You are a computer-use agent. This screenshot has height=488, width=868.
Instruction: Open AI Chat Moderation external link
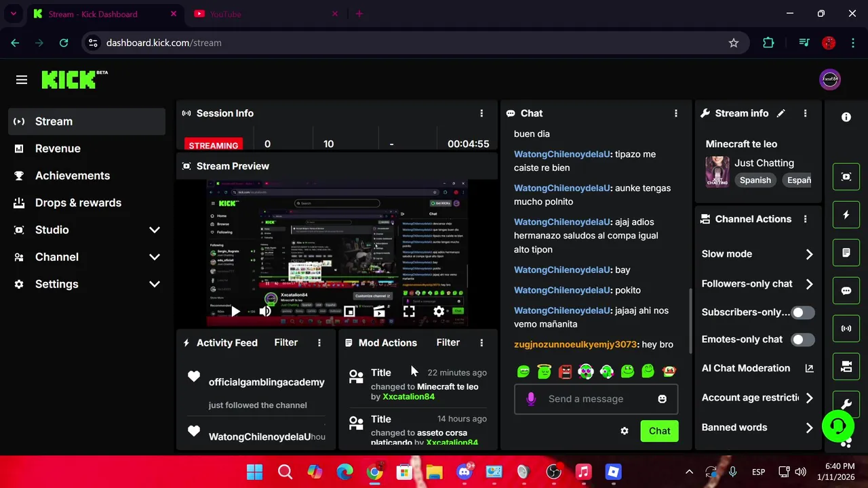pos(809,368)
